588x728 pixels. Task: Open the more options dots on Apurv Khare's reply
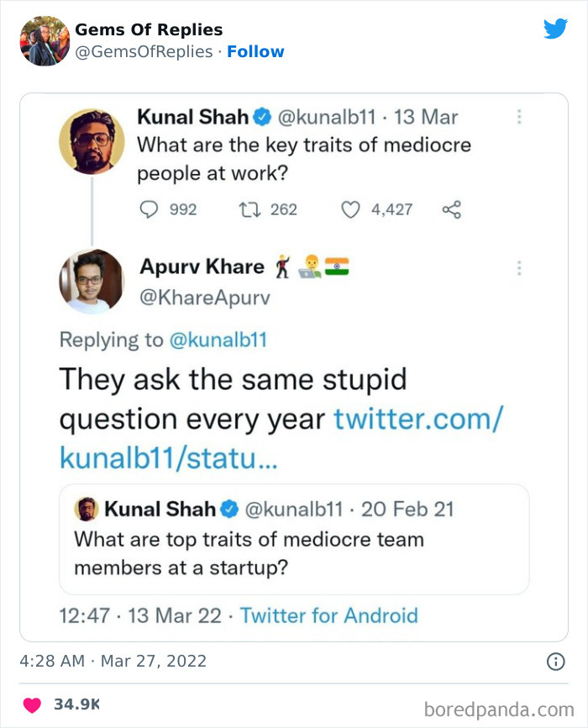tap(519, 267)
